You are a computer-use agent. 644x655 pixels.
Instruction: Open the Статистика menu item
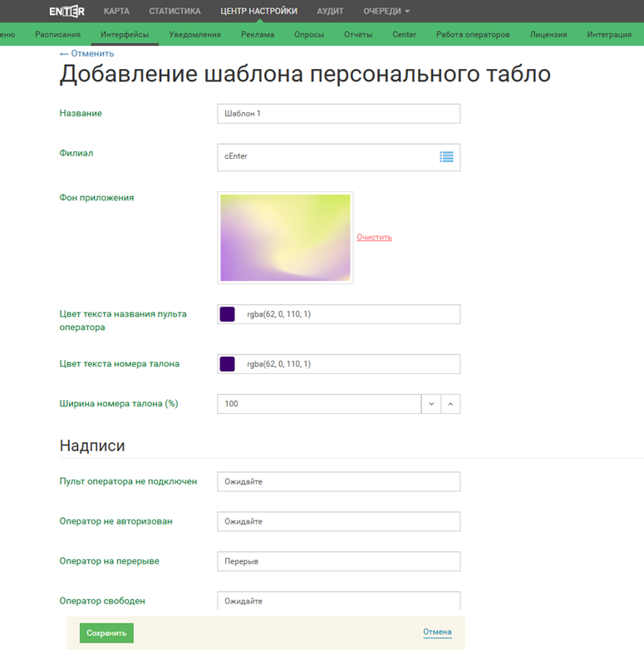click(175, 12)
